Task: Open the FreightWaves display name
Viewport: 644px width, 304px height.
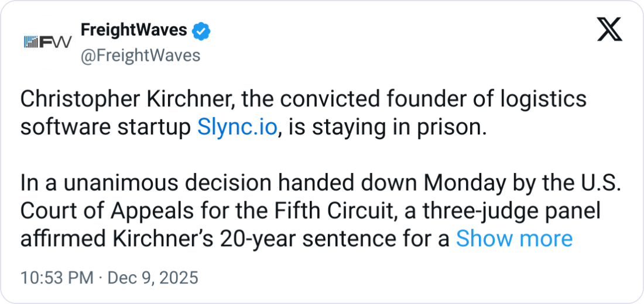Action: click(133, 30)
